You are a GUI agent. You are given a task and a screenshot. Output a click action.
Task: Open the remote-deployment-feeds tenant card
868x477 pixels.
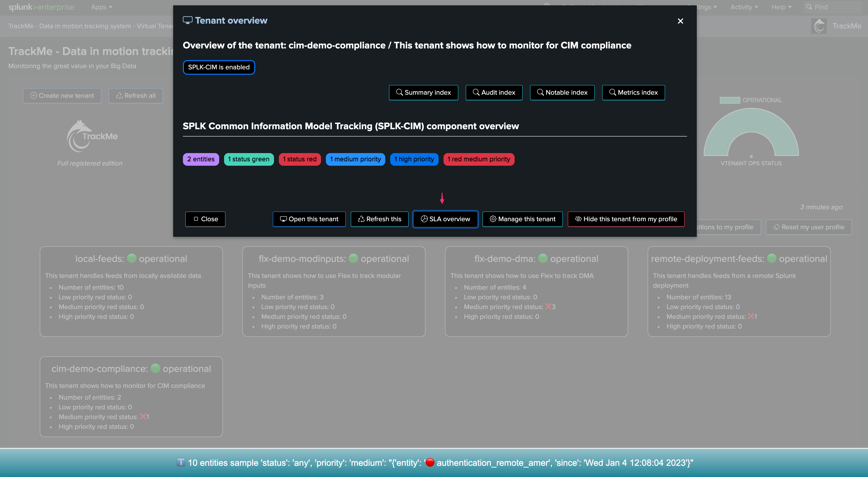(739, 292)
